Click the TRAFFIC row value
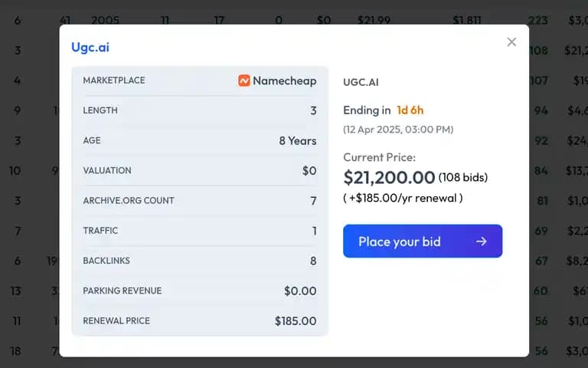588x368 pixels. pyautogui.click(x=315, y=231)
